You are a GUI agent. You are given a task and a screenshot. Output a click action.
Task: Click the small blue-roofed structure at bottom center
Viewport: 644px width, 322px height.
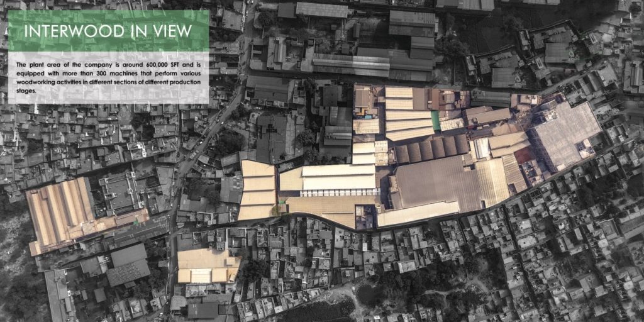(363, 218)
